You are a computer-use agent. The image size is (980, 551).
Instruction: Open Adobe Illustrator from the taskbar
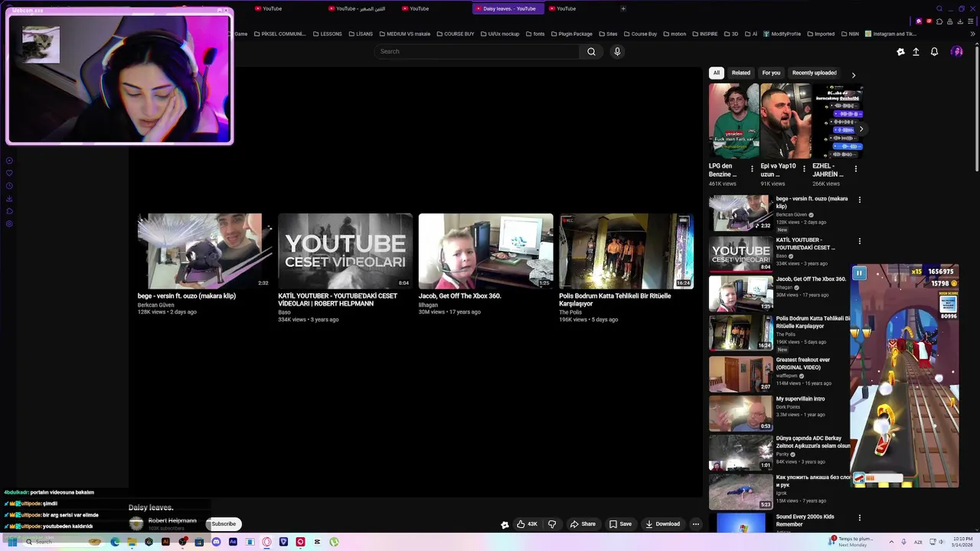click(165, 542)
